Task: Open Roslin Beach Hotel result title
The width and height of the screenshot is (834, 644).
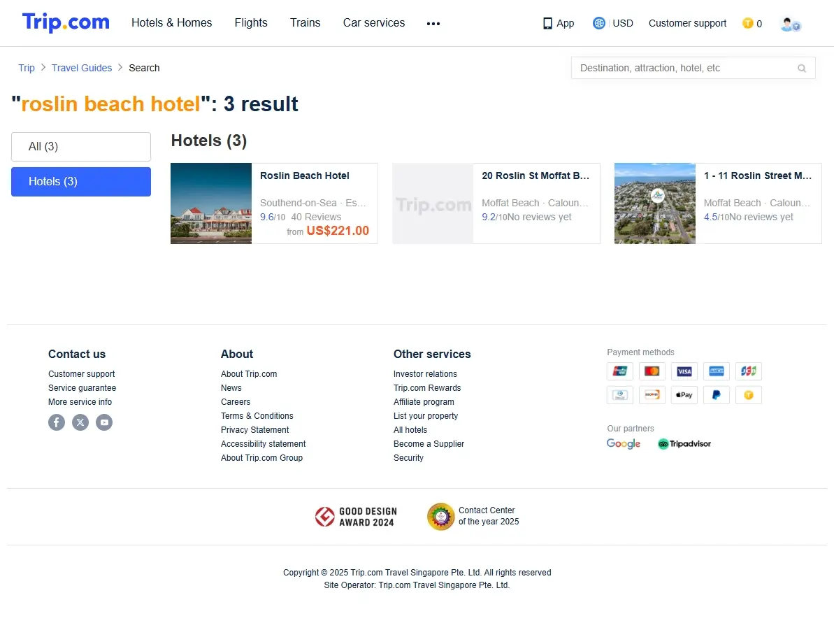Action: [x=305, y=176]
